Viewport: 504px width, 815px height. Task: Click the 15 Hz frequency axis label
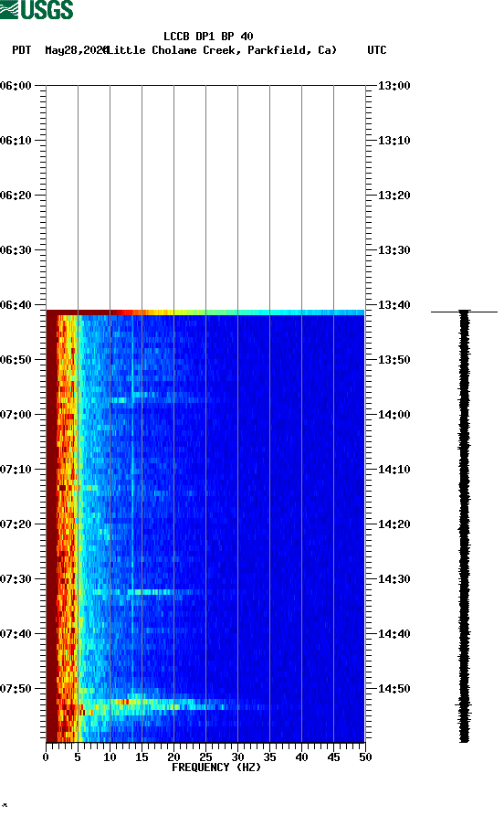pos(142,757)
